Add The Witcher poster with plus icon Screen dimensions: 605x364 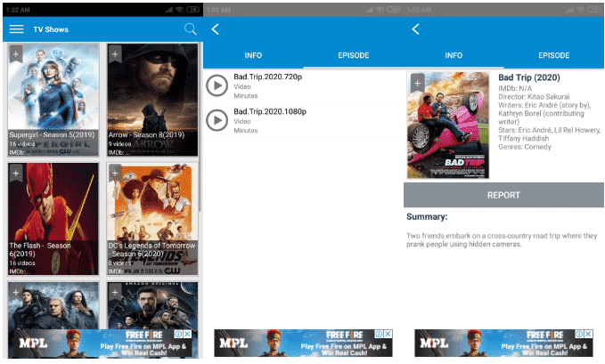click(x=16, y=292)
